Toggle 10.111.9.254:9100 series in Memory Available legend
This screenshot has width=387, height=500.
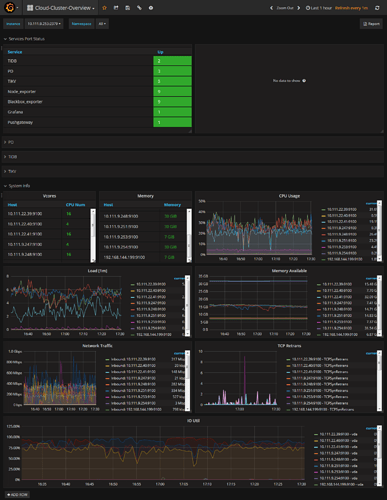click(337, 328)
